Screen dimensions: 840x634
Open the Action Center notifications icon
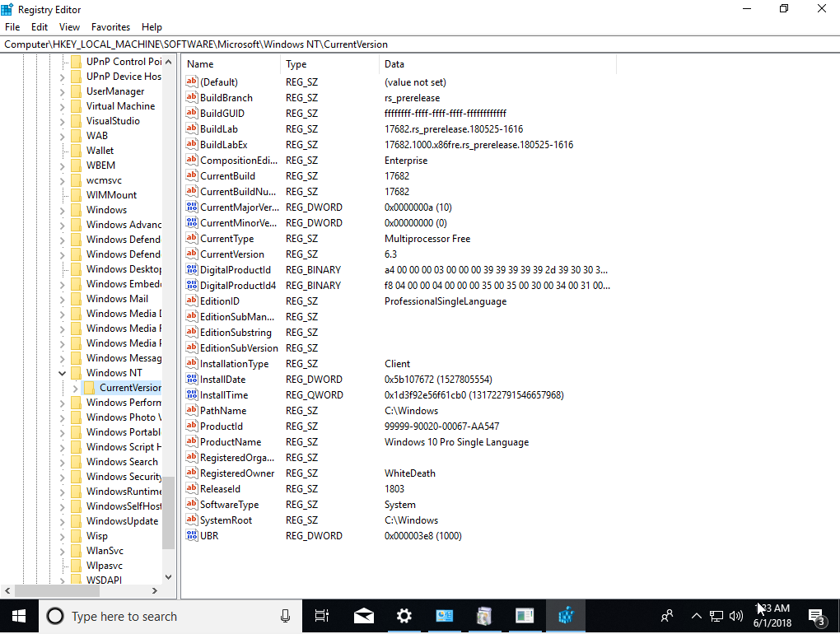point(816,617)
